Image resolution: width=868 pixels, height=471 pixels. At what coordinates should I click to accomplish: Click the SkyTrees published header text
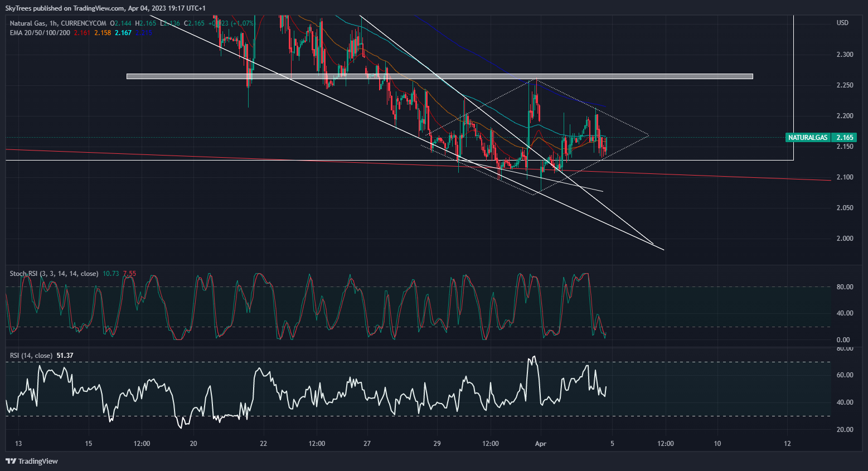[x=105, y=8]
